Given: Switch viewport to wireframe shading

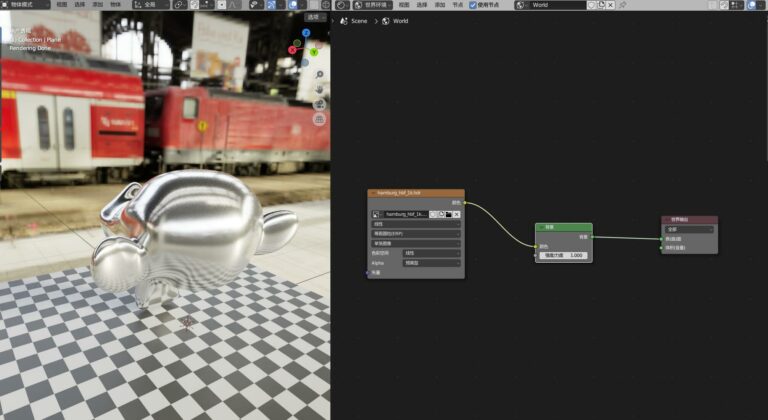Looking at the screenshot, I should (326, 5).
